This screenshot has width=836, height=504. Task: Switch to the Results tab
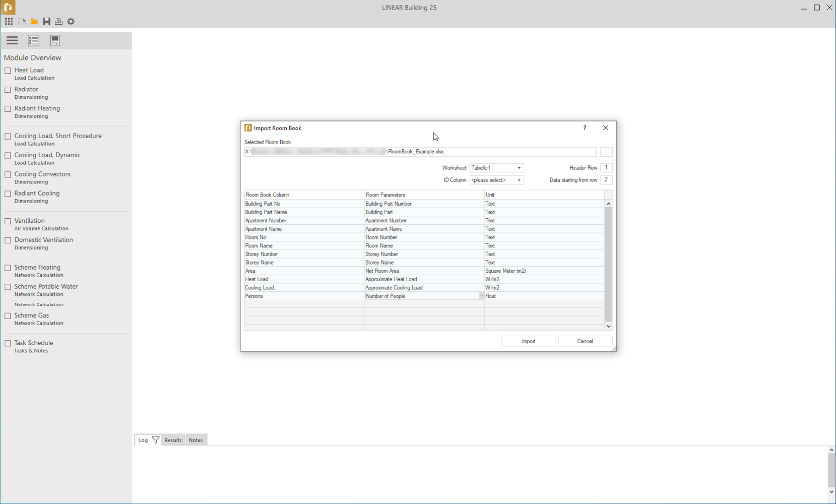pyautogui.click(x=173, y=440)
